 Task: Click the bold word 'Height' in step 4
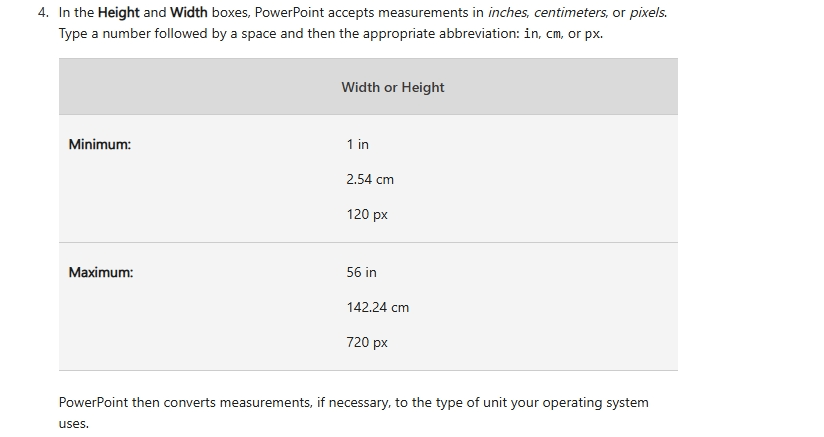click(x=119, y=13)
